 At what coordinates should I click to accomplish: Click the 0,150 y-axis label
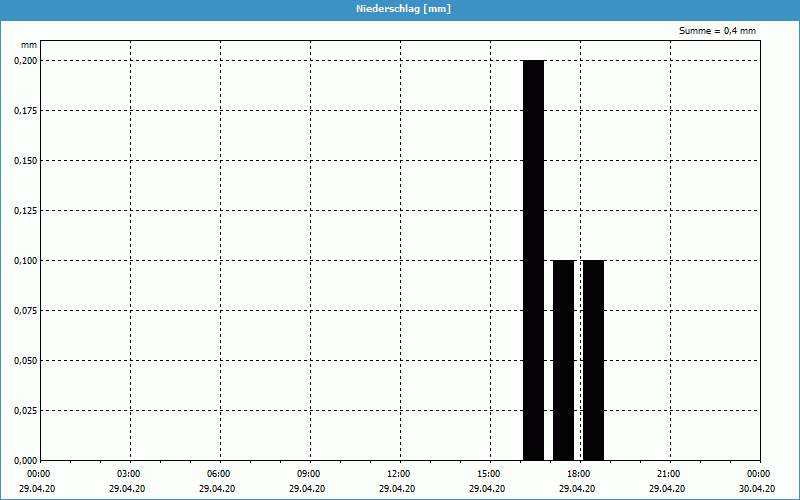[26, 161]
